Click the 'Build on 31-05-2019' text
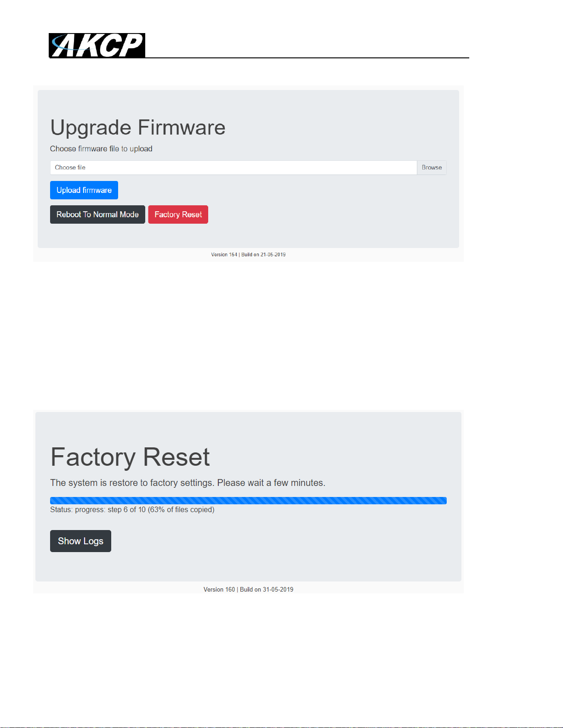563x728 pixels. [267, 589]
